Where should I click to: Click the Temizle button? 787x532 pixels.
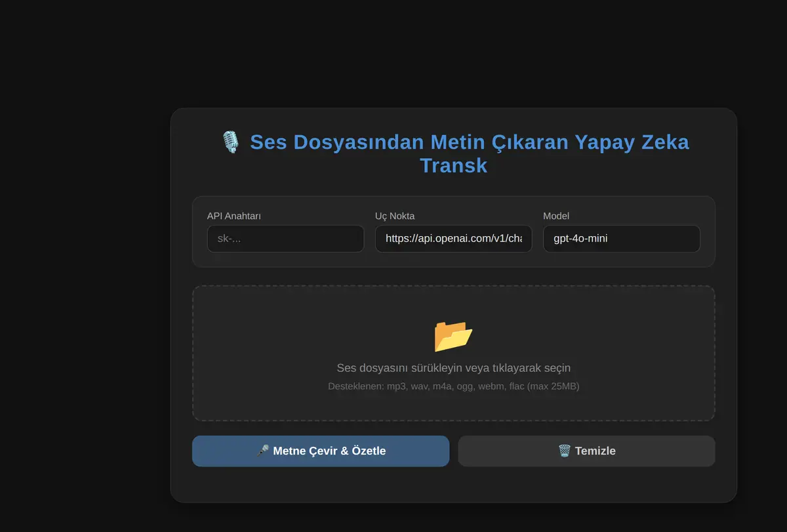[586, 451]
